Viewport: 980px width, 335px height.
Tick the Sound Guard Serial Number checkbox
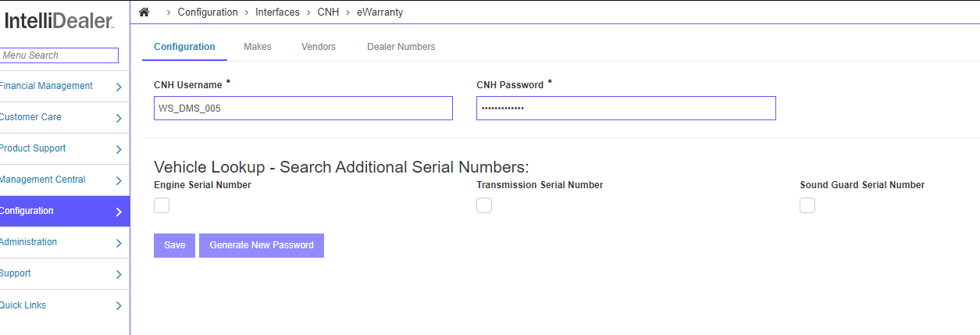tap(807, 205)
